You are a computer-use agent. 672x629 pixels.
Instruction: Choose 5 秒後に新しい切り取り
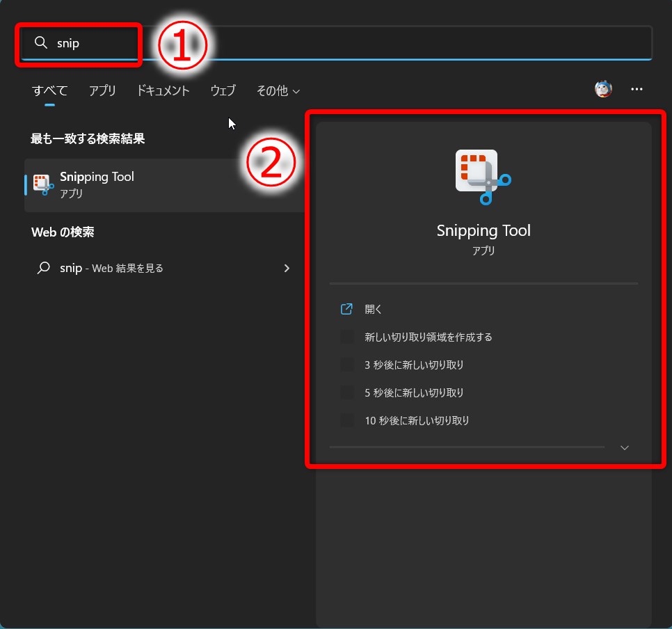[414, 392]
